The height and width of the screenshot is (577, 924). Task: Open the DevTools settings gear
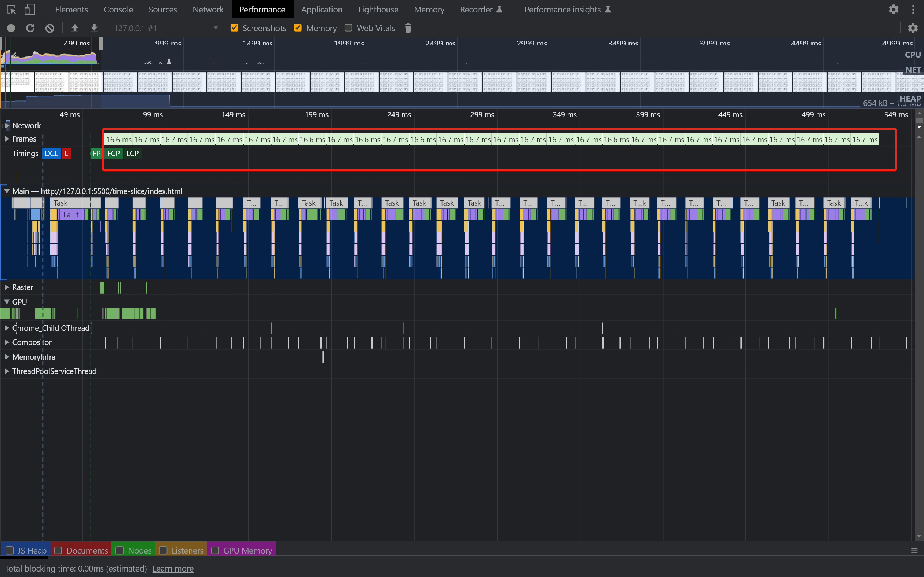(x=894, y=10)
